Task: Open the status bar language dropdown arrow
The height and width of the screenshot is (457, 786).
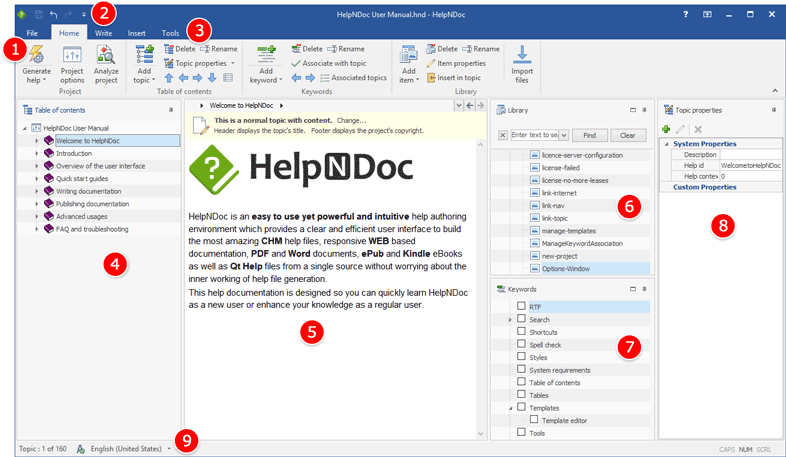Action: click(169, 448)
